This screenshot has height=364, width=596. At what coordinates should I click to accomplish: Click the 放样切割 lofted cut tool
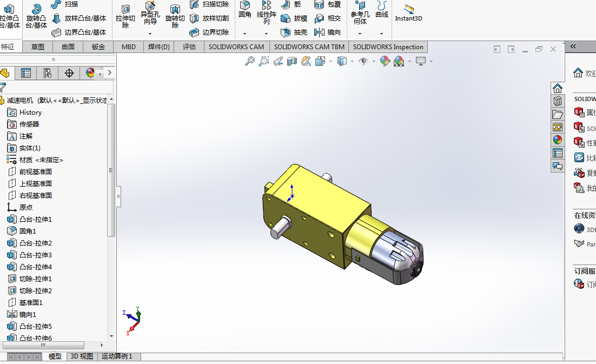209,18
